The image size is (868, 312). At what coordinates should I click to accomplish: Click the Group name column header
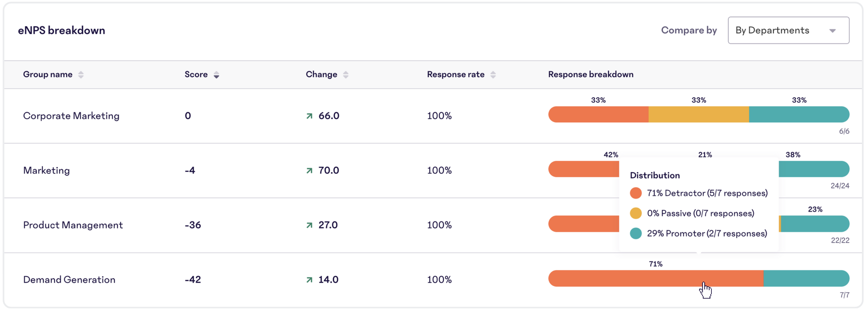(x=48, y=75)
